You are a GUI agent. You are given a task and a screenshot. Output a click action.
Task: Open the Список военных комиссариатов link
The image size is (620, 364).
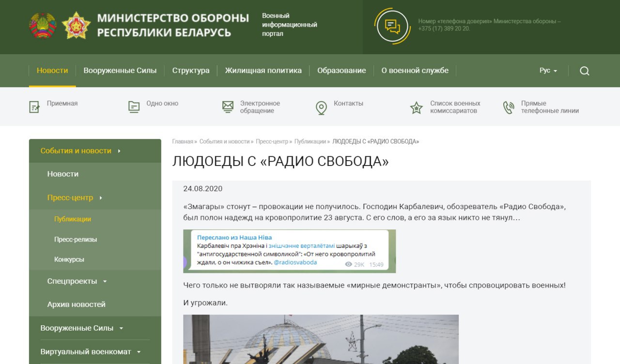455,107
